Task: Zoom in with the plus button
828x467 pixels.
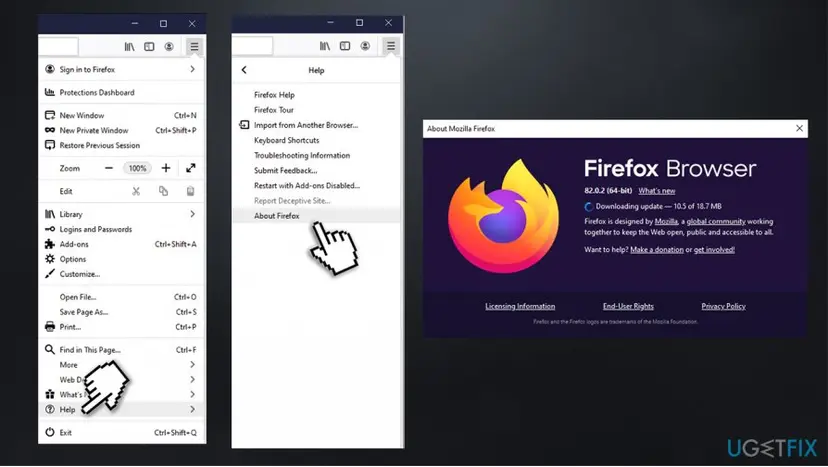Action: click(166, 168)
